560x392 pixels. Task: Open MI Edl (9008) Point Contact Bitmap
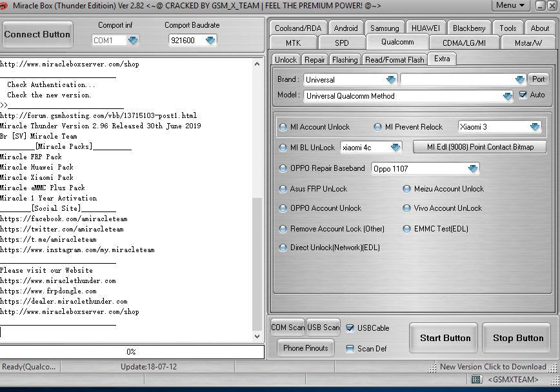coord(480,147)
